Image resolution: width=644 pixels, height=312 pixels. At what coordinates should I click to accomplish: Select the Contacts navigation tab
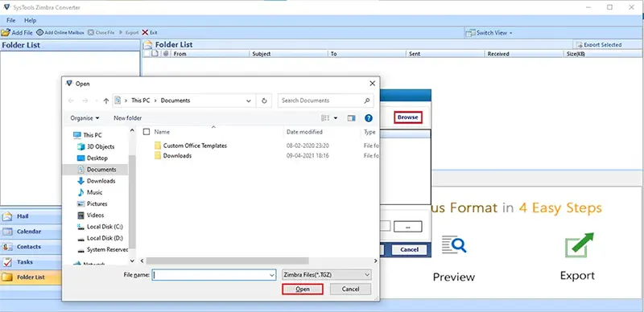pyautogui.click(x=31, y=247)
